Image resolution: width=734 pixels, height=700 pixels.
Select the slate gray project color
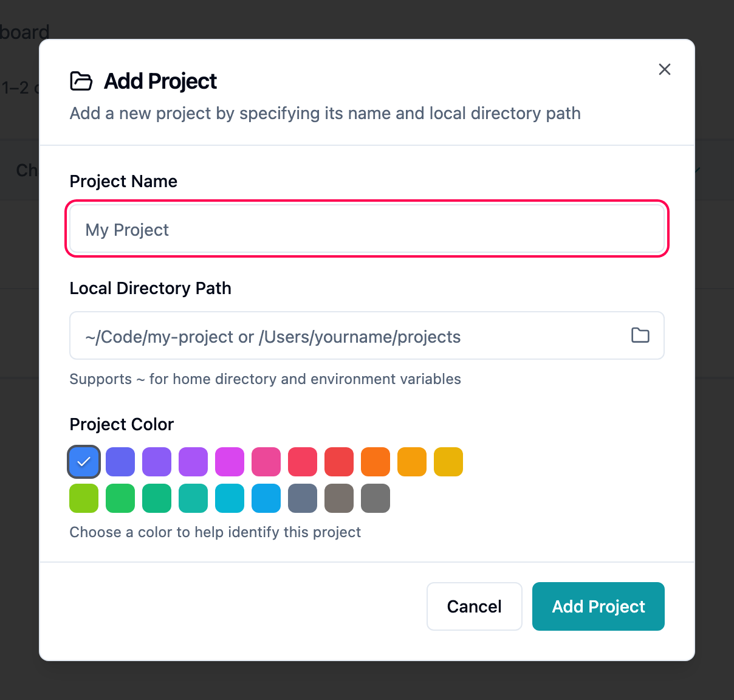303,498
